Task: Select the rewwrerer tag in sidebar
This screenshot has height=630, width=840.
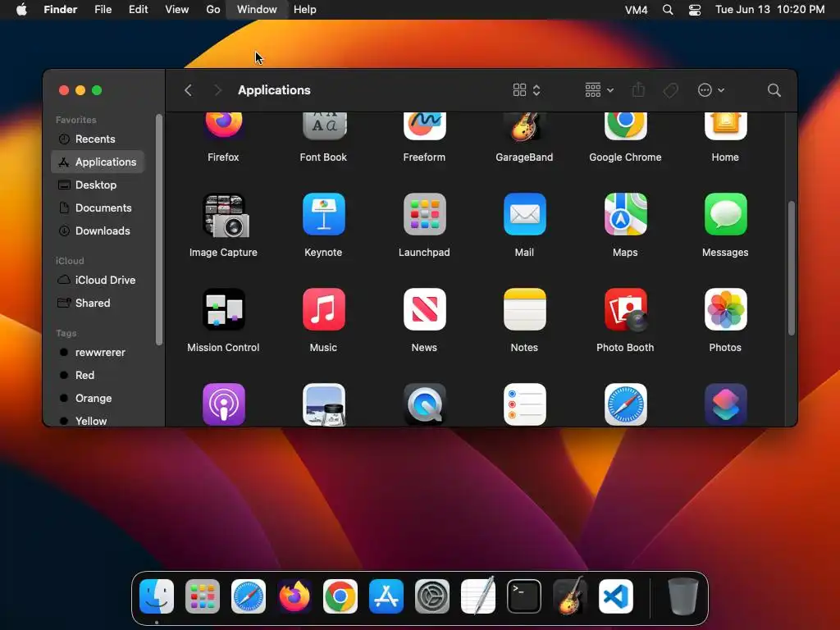Action: (x=98, y=353)
